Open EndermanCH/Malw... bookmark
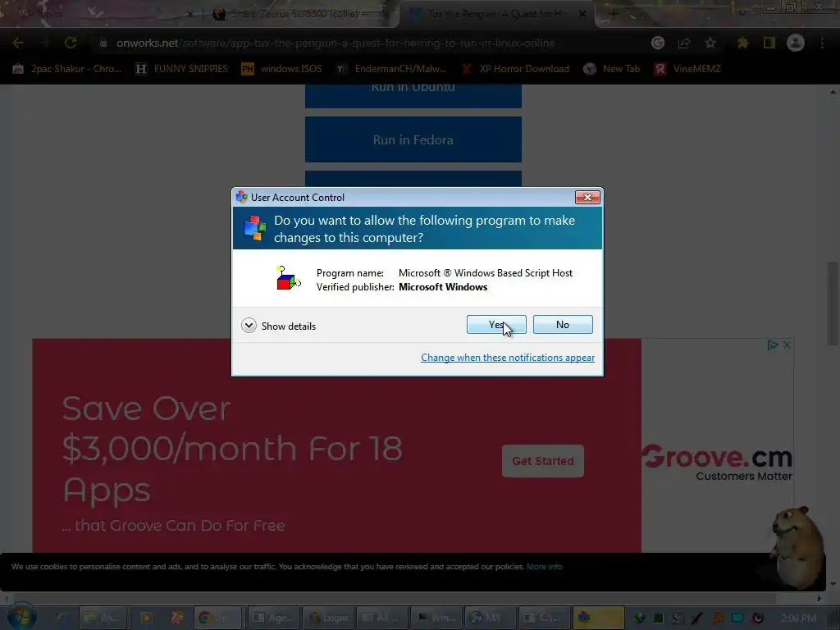This screenshot has height=630, width=840. click(391, 69)
